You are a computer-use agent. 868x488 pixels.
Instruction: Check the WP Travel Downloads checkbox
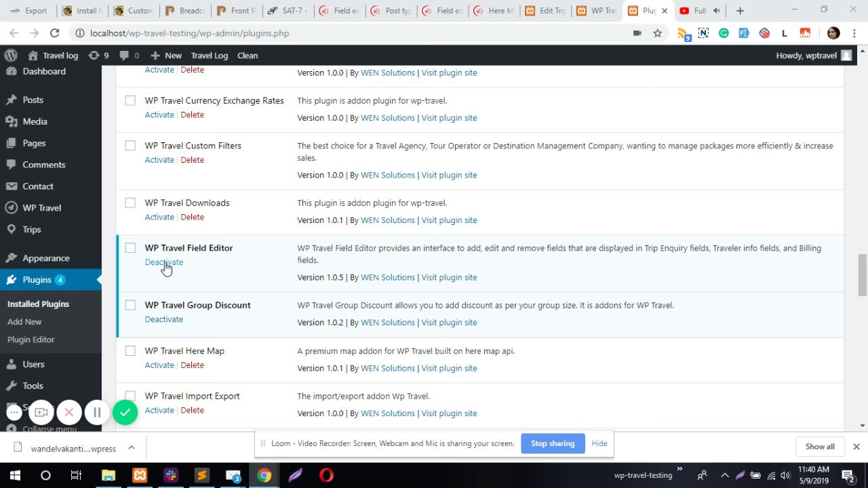coord(130,203)
